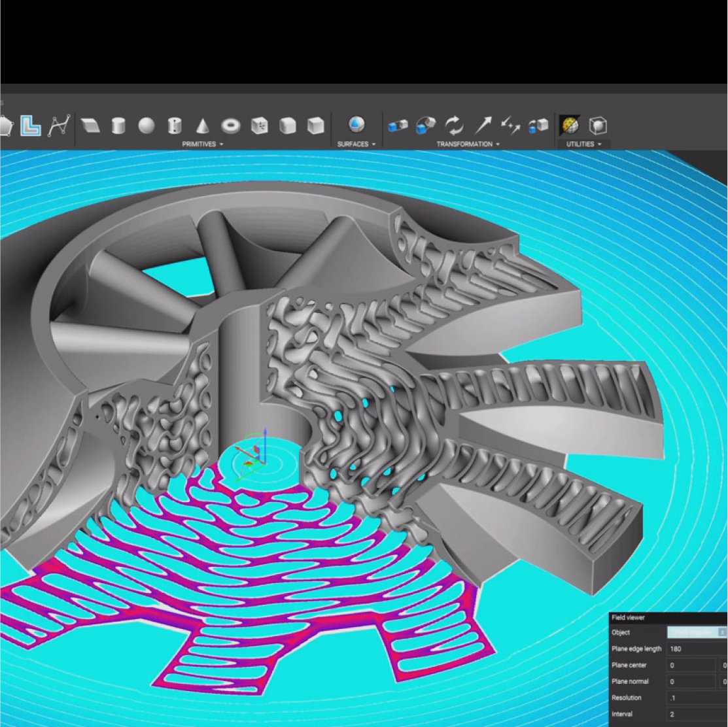This screenshot has height=727, width=728.
Task: Select the multi-arrow non-uniform scale tool
Action: tap(510, 126)
